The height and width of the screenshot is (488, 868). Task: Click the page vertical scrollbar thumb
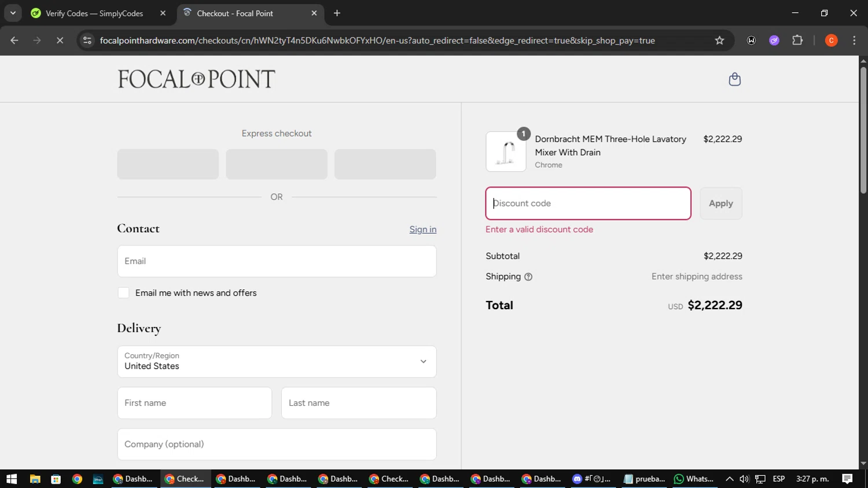coord(863,130)
